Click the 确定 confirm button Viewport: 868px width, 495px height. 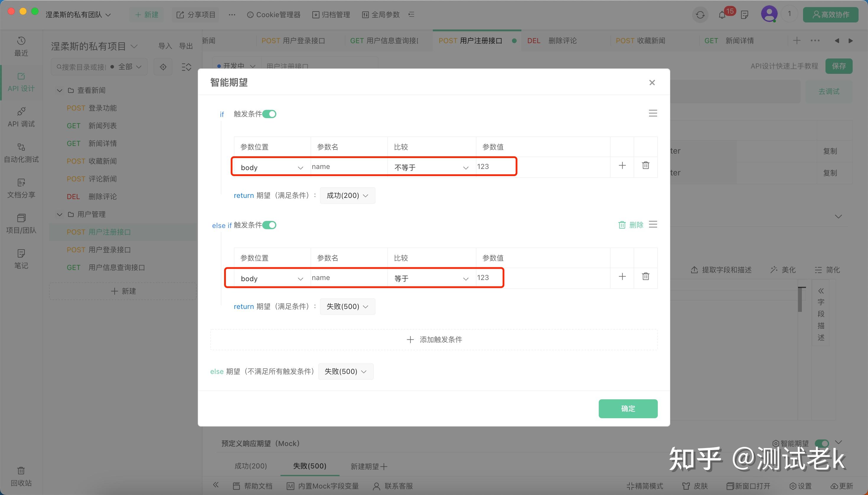[627, 408]
